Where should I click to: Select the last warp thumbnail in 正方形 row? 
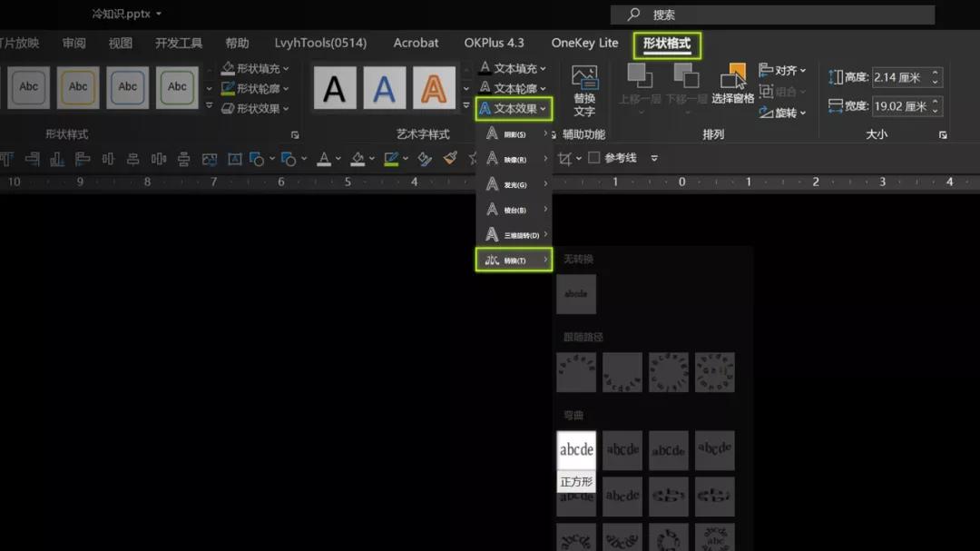[x=715, y=450]
